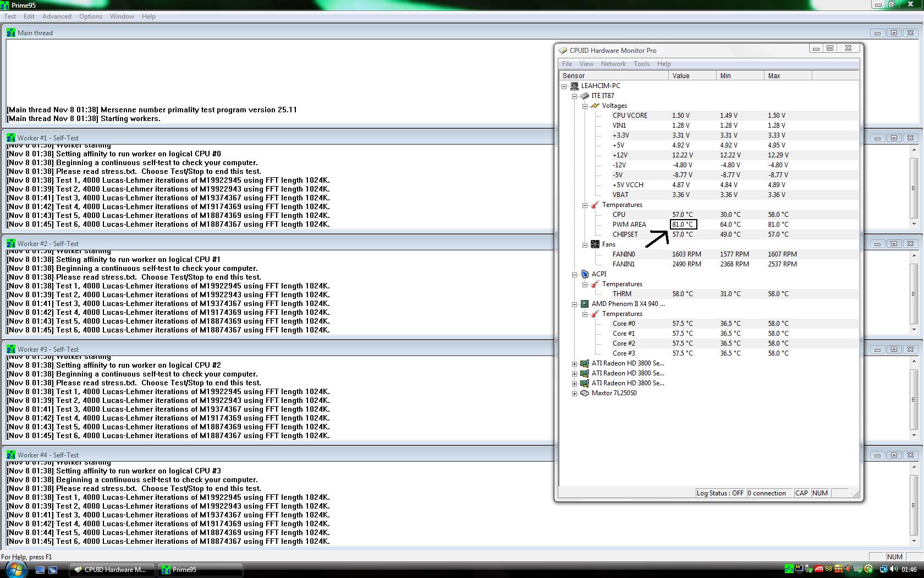
Task: Open HWMonitor Tools menu
Action: click(x=641, y=64)
